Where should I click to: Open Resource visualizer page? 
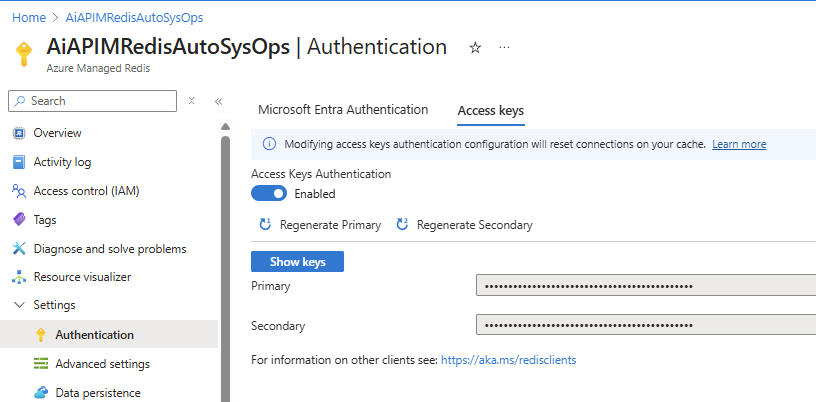(82, 277)
